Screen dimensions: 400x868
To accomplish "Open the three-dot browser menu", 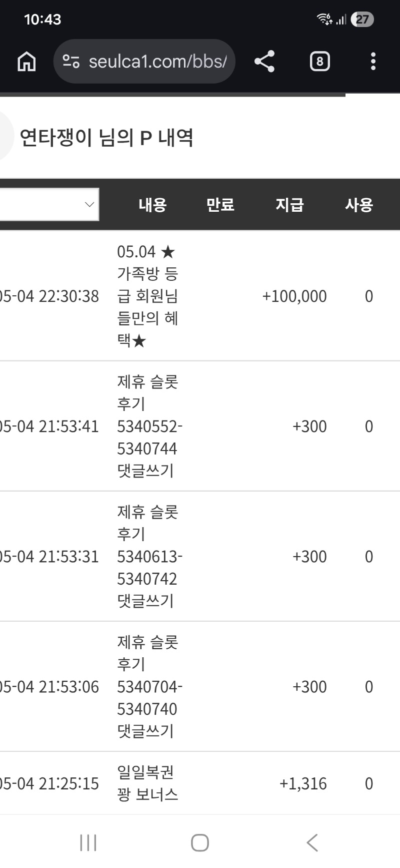I will (x=373, y=62).
